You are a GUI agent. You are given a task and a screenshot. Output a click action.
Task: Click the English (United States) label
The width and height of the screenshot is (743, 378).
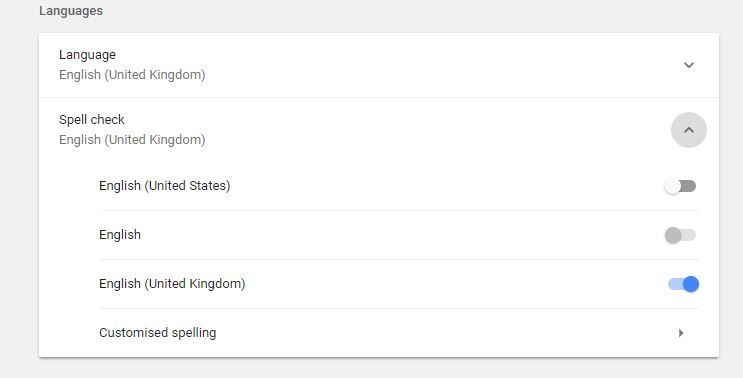point(164,186)
